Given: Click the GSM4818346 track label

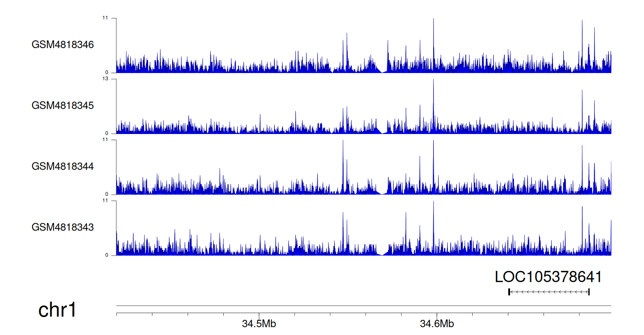Looking at the screenshot, I should click(63, 45).
